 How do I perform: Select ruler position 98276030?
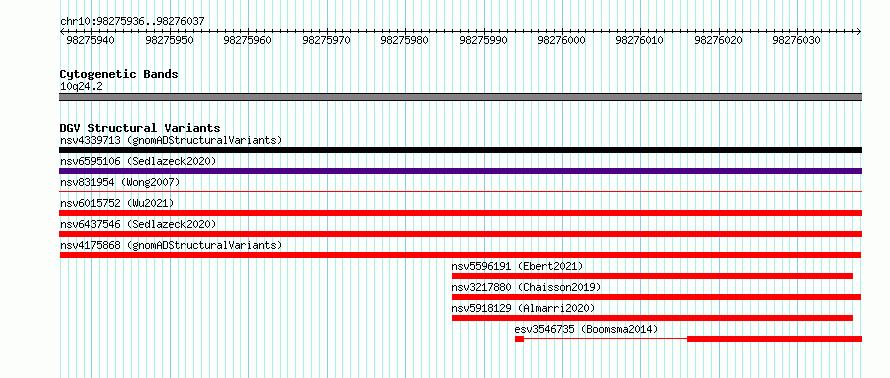(796, 40)
